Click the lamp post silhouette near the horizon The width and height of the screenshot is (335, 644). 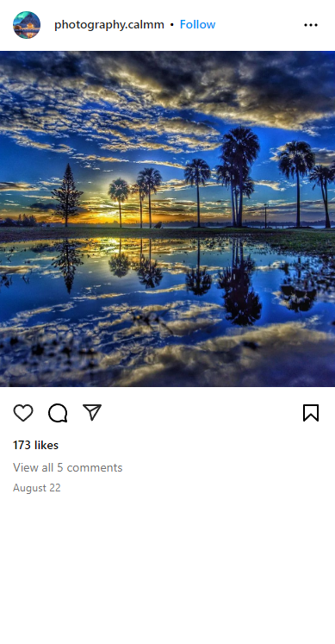coord(265,215)
